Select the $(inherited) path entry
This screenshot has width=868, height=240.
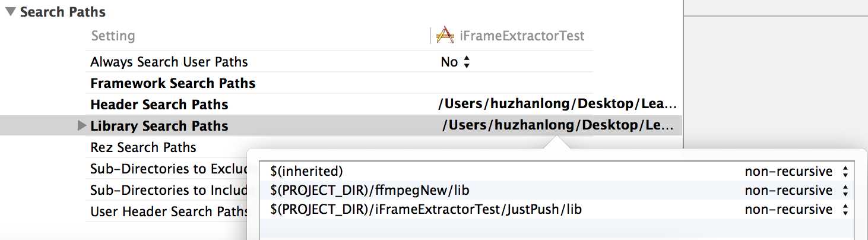coord(306,172)
